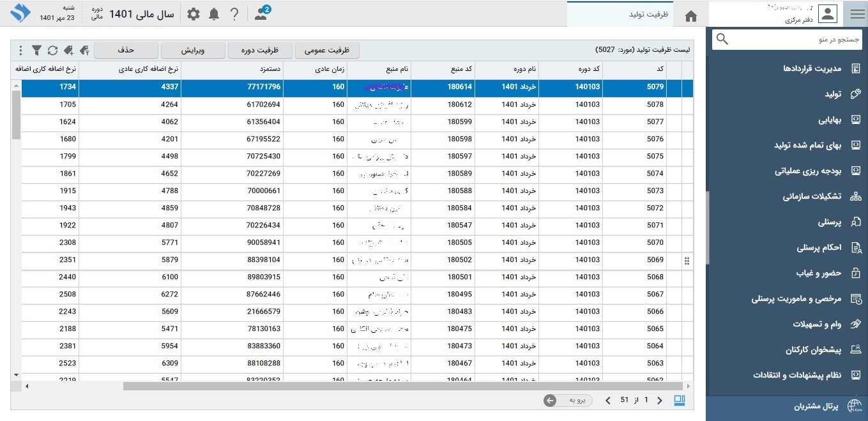Click the refresh icon in the list toolbar

coord(52,50)
